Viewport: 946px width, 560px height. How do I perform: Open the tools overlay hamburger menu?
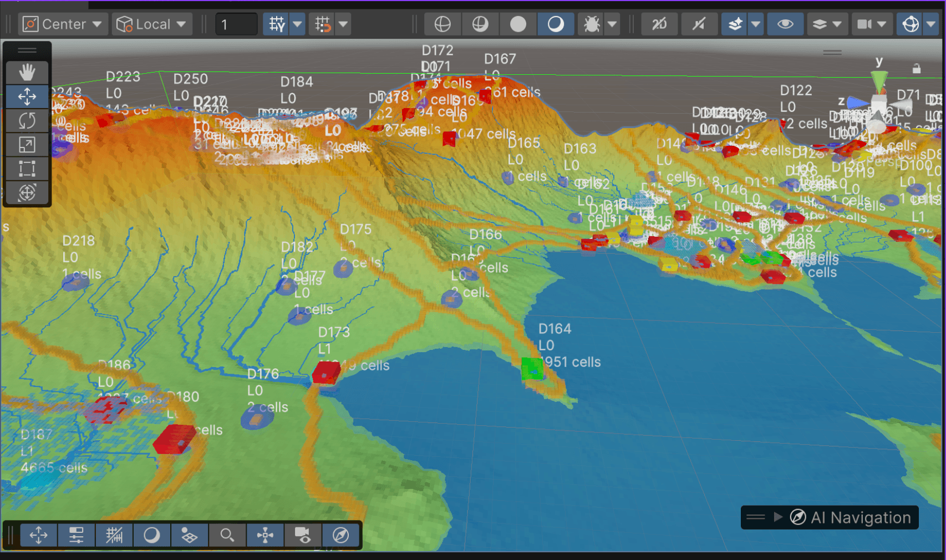click(27, 50)
